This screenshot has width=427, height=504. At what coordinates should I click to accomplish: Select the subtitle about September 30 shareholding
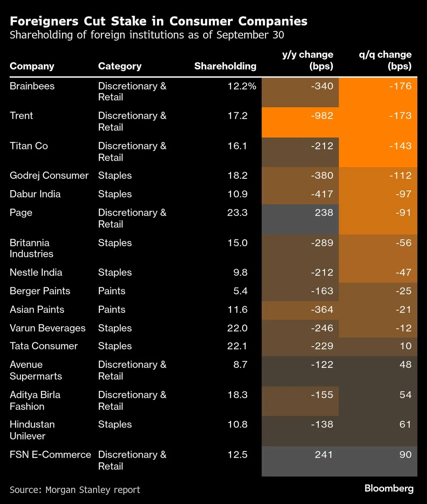pos(147,35)
